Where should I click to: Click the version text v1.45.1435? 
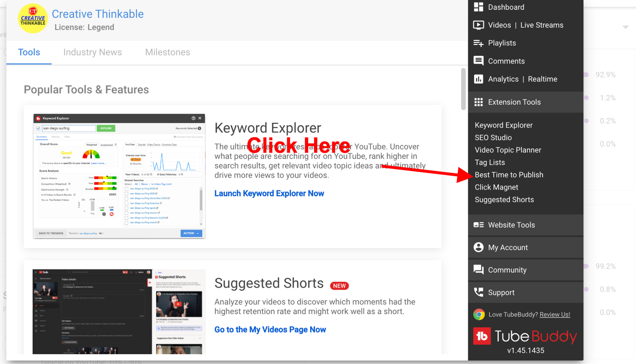(525, 350)
